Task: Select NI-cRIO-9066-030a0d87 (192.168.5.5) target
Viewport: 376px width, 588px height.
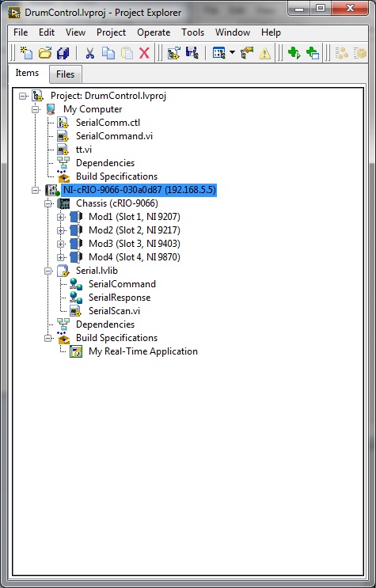Action: (139, 190)
